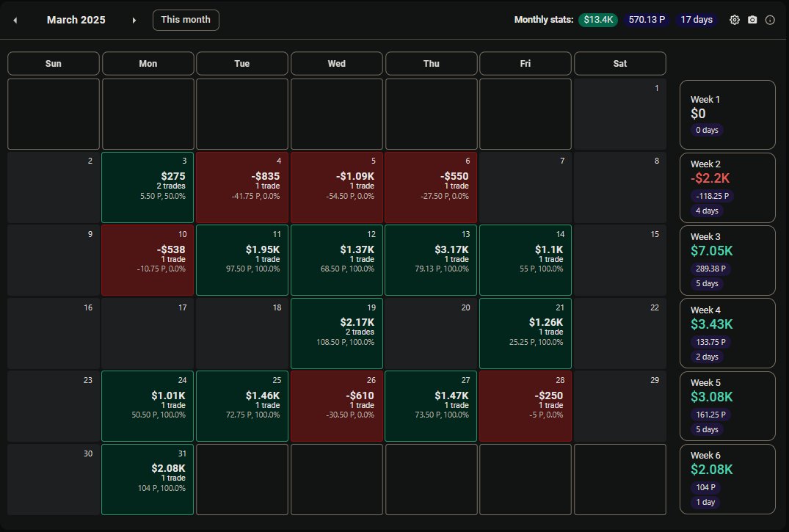Open calendar settings gear
This screenshot has height=532, width=789.
pos(735,20)
